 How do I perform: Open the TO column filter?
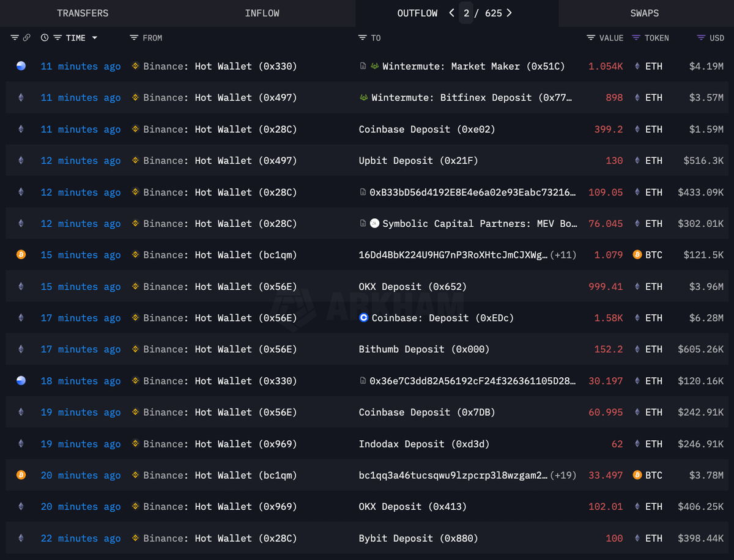363,38
